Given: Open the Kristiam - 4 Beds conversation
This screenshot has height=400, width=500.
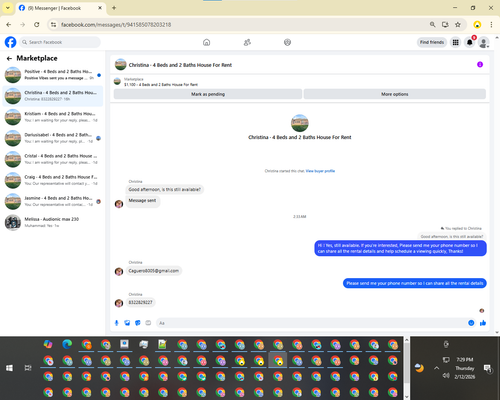Looking at the screenshot, I should (53, 117).
